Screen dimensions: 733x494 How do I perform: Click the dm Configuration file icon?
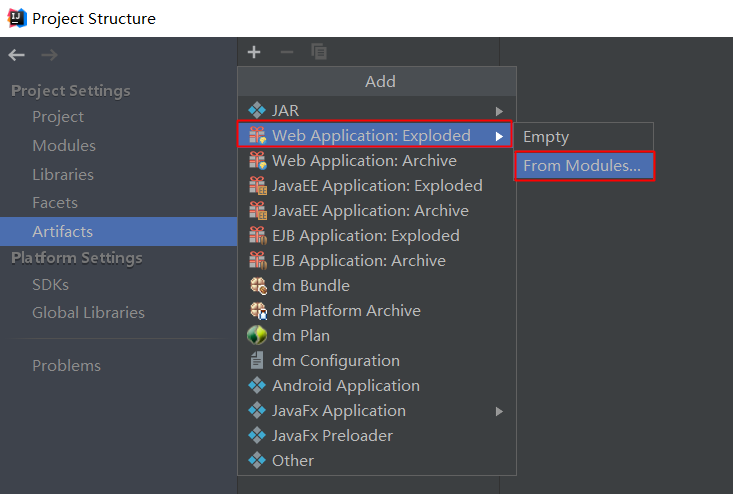(x=257, y=361)
